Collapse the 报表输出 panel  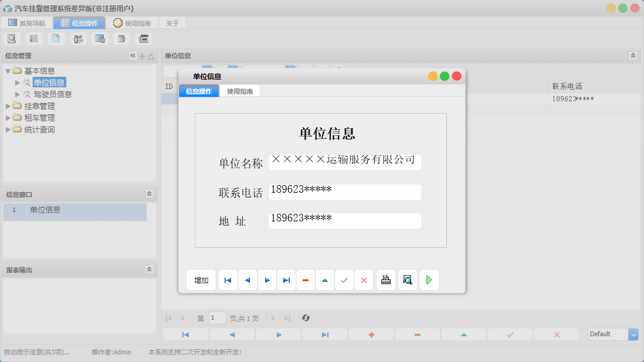coord(150,269)
